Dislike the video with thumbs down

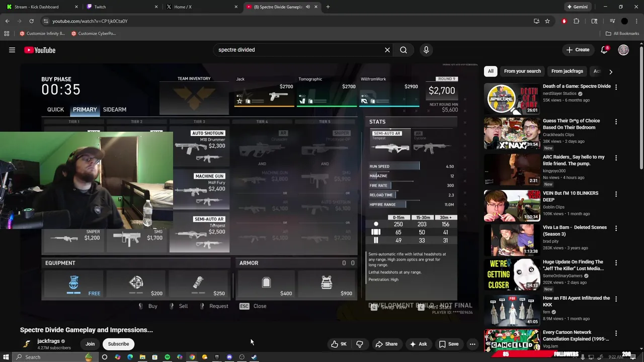(359, 344)
